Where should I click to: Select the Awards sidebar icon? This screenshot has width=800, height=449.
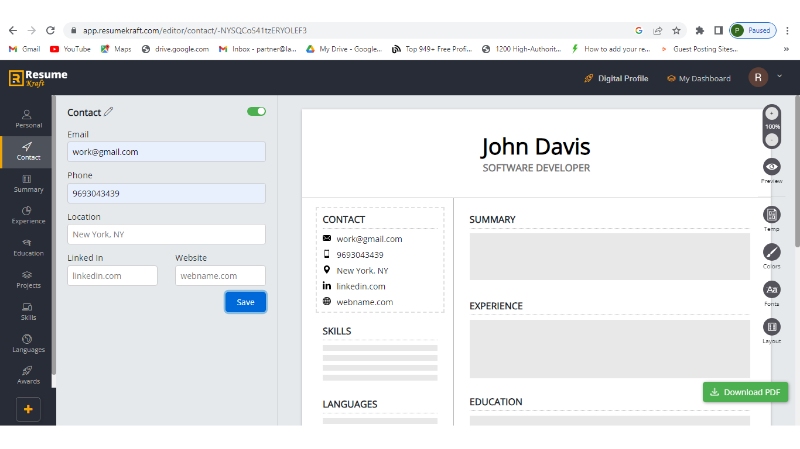28,375
